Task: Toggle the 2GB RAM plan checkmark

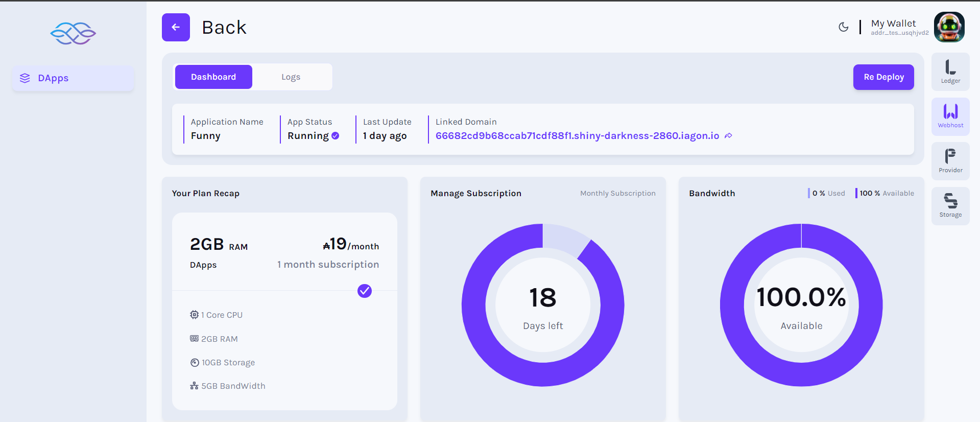Action: (364, 291)
